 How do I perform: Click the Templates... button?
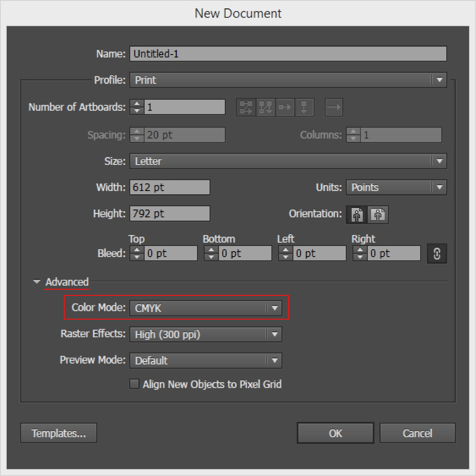pos(59,433)
